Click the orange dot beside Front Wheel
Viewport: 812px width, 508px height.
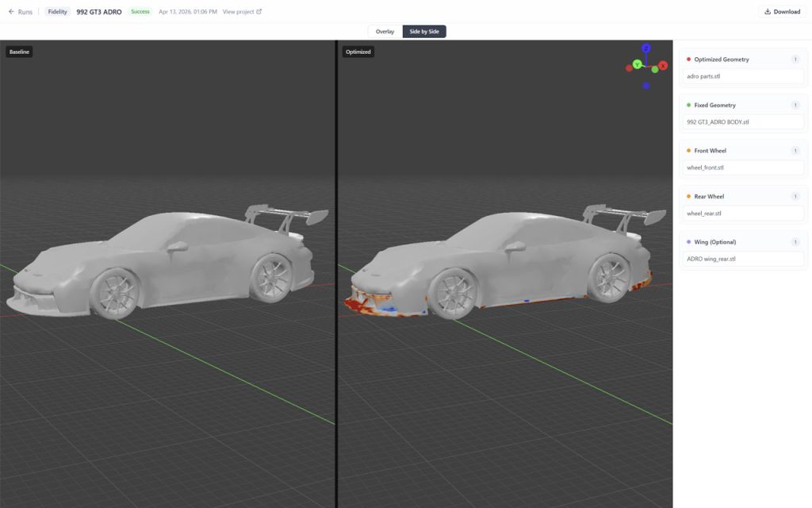(x=688, y=150)
